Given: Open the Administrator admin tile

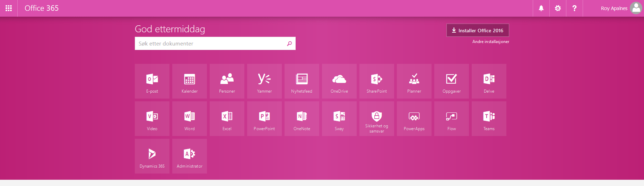Looking at the screenshot, I should [x=190, y=156].
